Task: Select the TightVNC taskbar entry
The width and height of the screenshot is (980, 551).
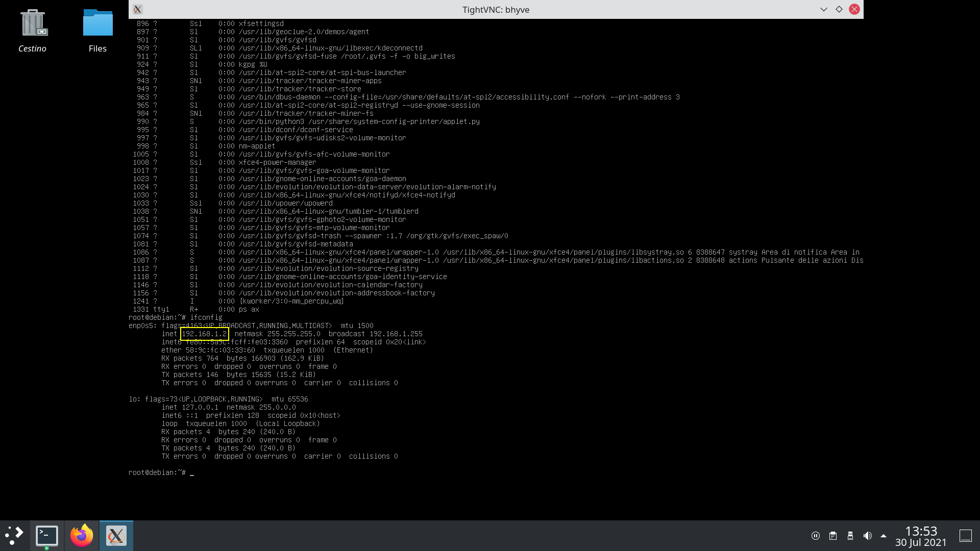Action: click(116, 536)
